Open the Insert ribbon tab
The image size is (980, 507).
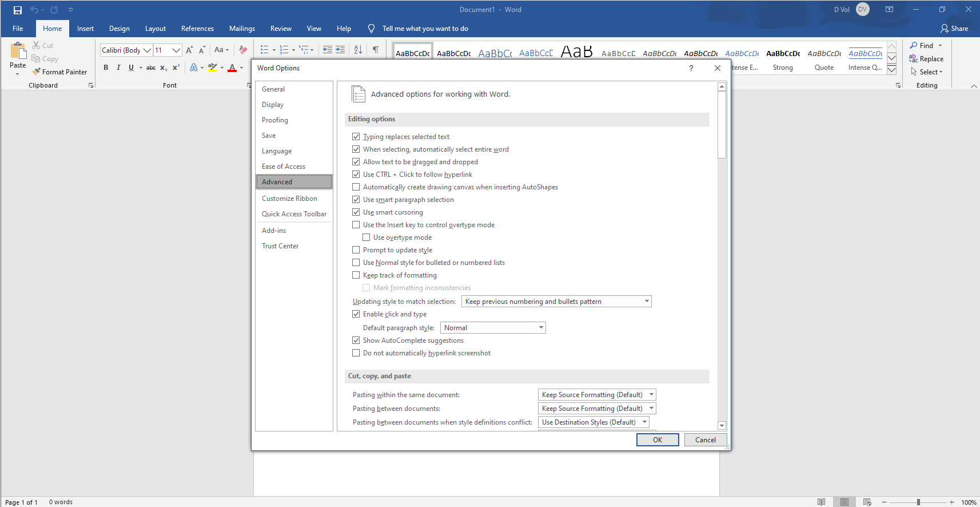pos(85,29)
